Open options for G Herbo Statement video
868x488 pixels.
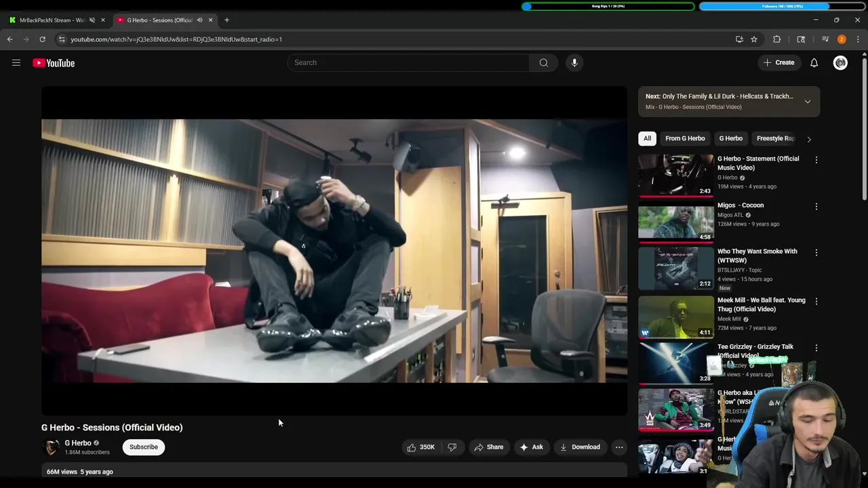click(816, 160)
